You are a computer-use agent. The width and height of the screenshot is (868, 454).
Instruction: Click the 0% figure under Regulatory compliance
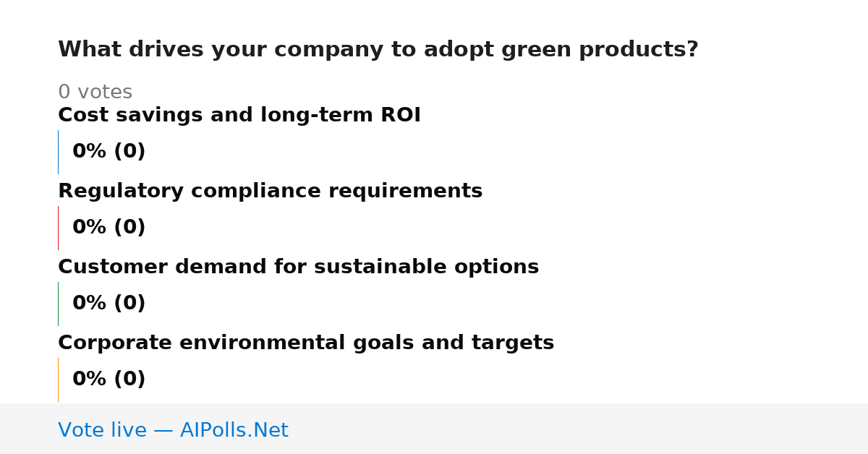89,228
